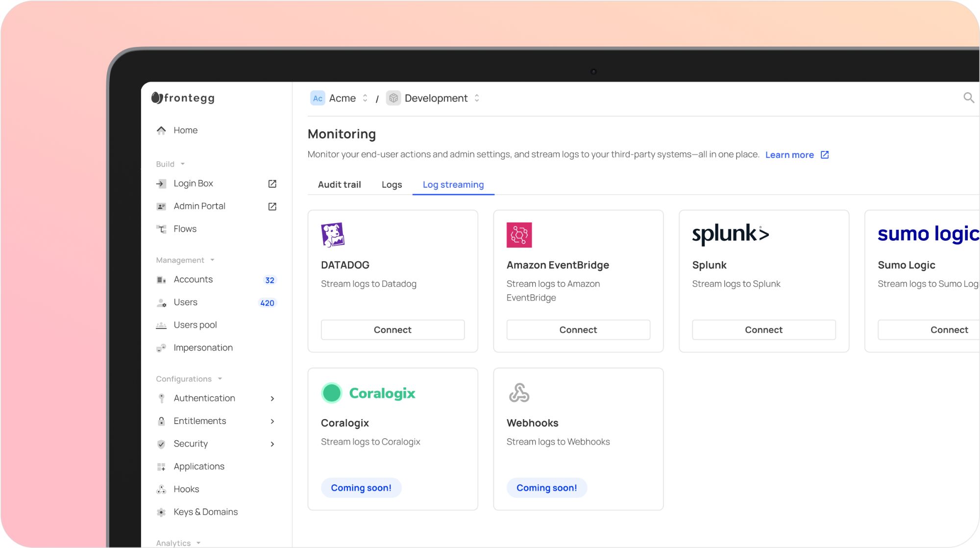Click the Impersonation icon
This screenshot has height=548, width=980.
pyautogui.click(x=161, y=348)
